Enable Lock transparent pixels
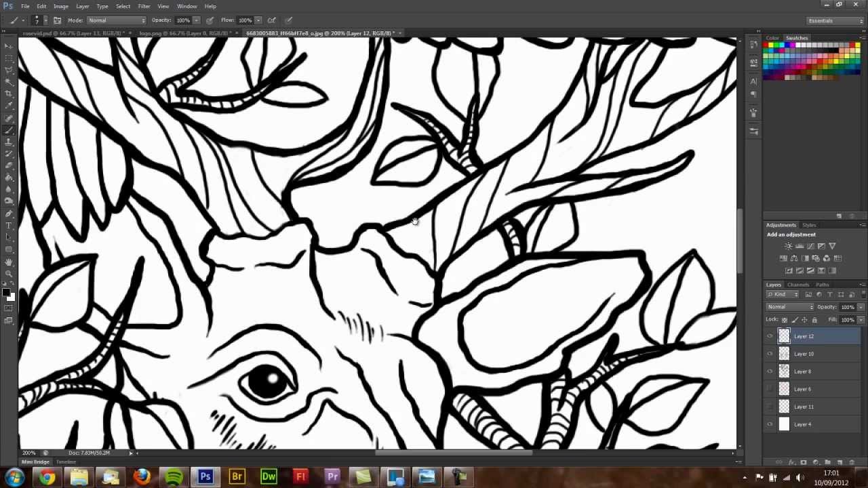Viewport: 868px width, 488px height. click(784, 319)
